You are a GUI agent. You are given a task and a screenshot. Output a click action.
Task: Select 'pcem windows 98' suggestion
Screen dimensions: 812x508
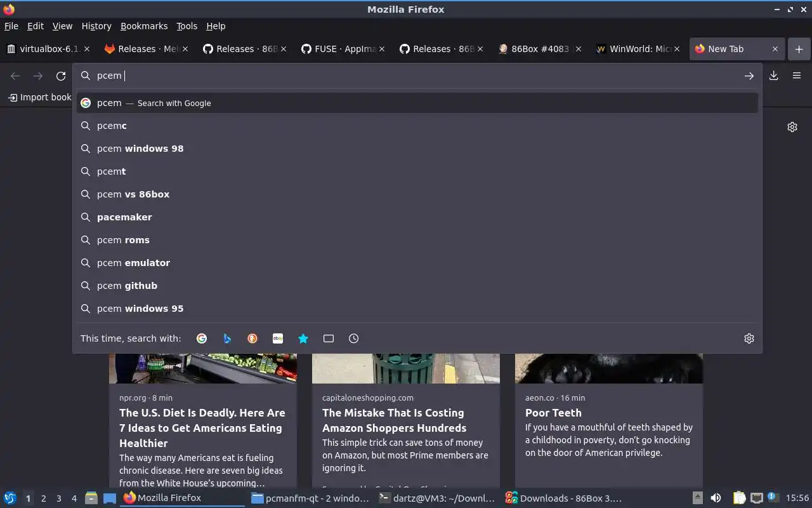(x=417, y=149)
